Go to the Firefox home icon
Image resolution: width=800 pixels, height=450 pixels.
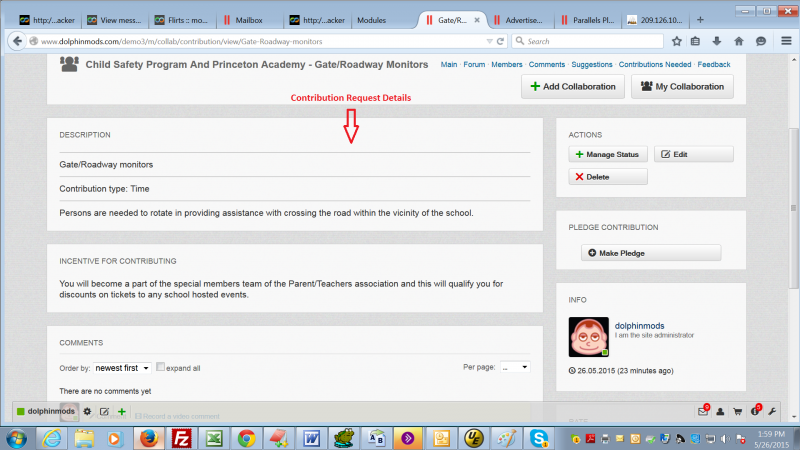pos(739,41)
